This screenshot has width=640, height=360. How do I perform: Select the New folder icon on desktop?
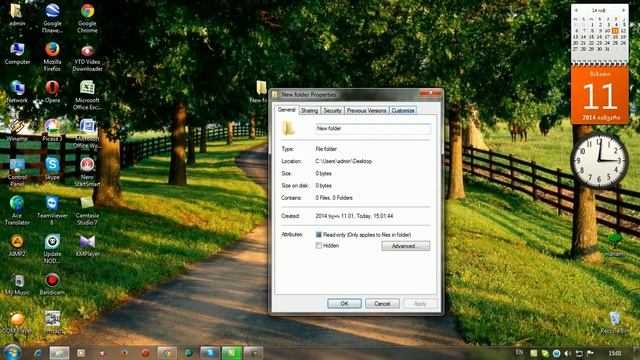click(x=260, y=92)
